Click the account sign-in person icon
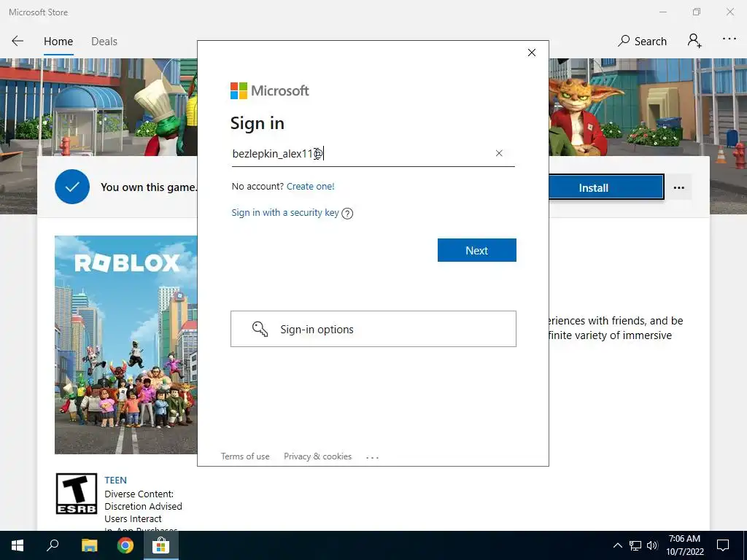Image resolution: width=747 pixels, height=560 pixels. [694, 41]
